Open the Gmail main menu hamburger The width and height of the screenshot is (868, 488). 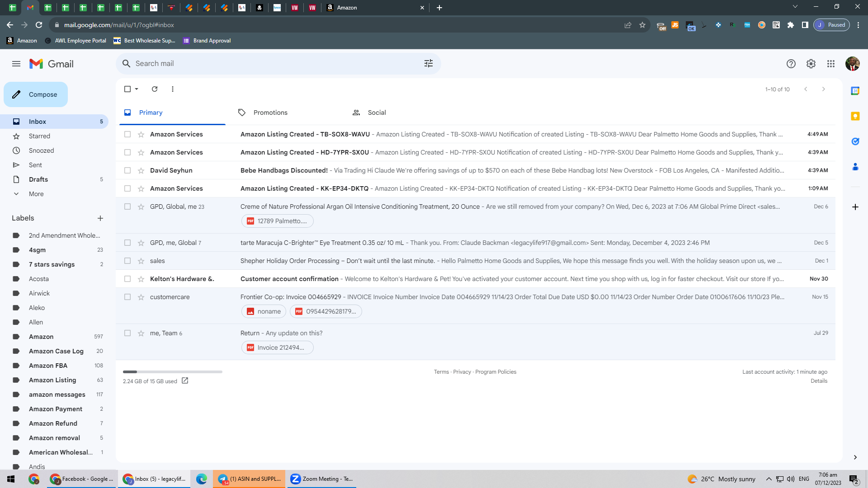click(16, 64)
